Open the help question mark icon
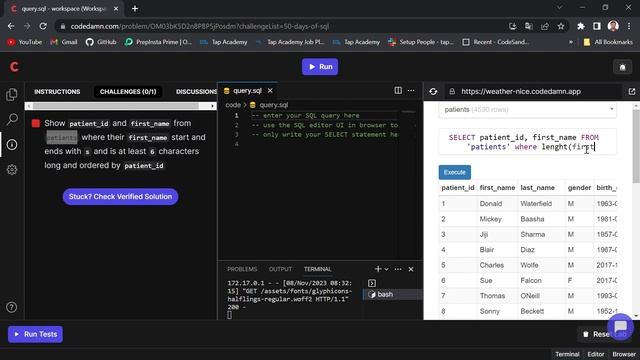The width and height of the screenshot is (640, 360). pos(11,307)
